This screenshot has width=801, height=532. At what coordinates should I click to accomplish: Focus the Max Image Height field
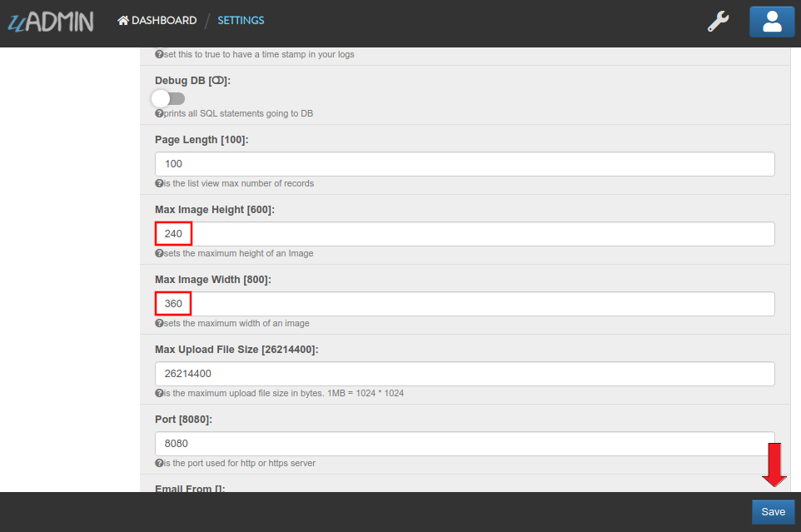tap(465, 234)
